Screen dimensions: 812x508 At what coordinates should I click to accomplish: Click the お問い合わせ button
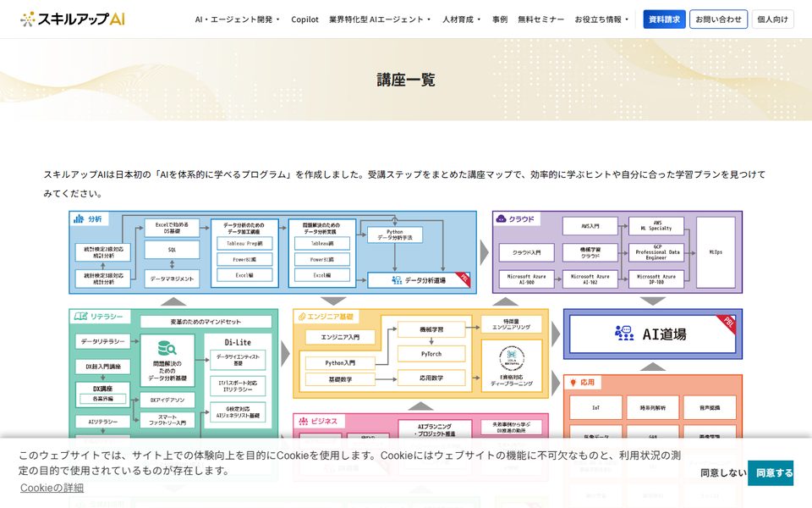point(718,19)
